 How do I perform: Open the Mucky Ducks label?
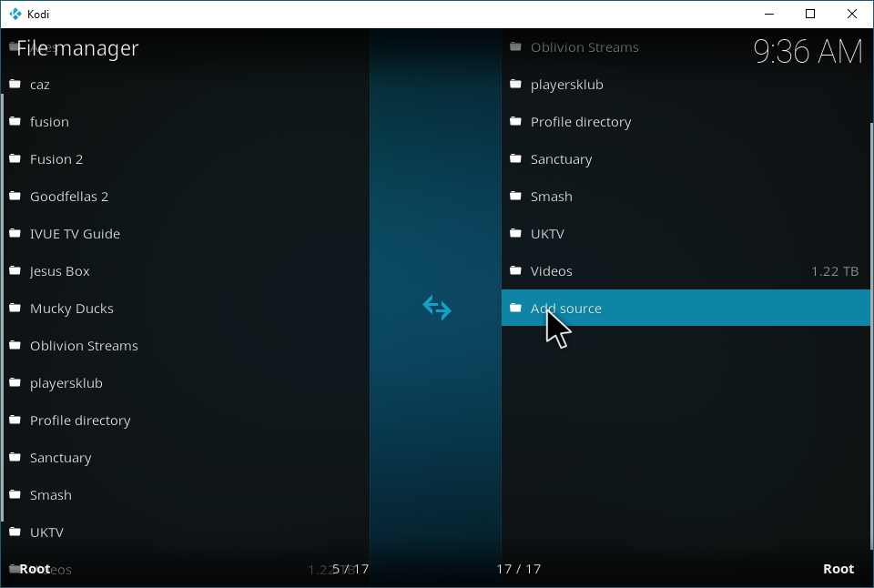[72, 309]
